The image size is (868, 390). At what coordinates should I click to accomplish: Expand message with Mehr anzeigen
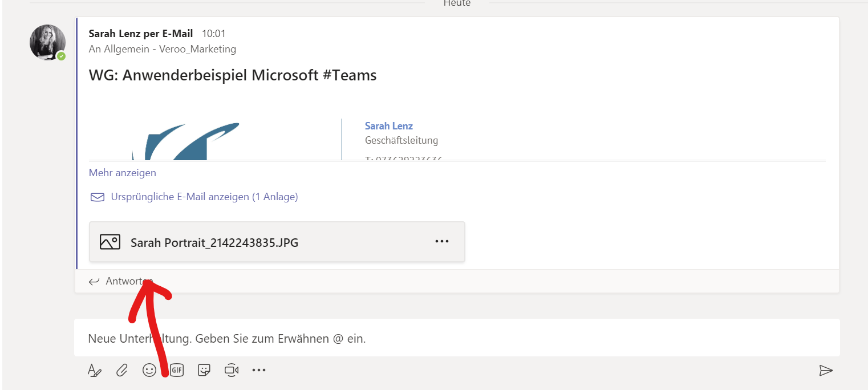pyautogui.click(x=122, y=173)
